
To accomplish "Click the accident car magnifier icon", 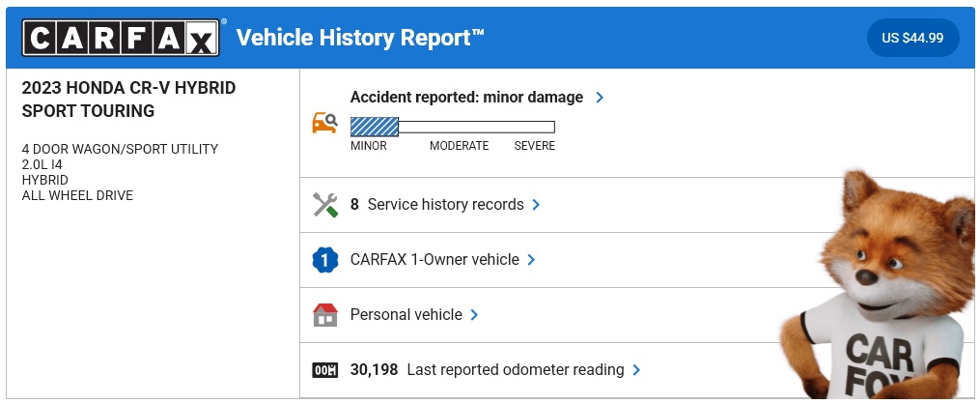I will [x=325, y=122].
